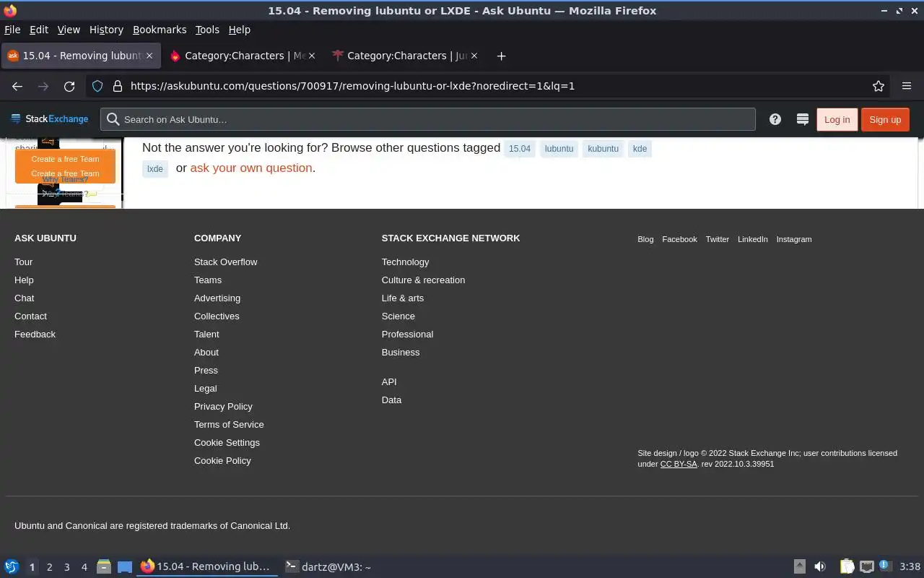Click the Sign up button
The height and width of the screenshot is (578, 924).
pos(885,119)
